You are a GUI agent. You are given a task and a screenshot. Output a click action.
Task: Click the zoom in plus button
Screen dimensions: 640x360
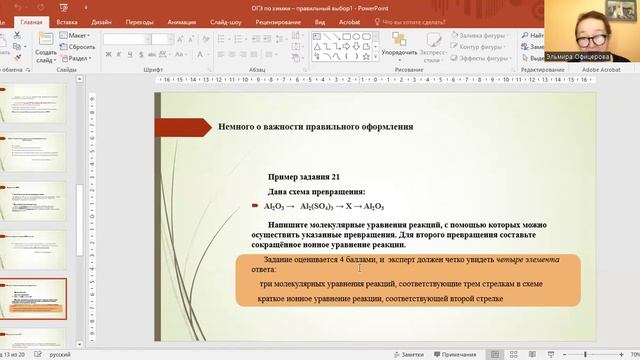621,355
